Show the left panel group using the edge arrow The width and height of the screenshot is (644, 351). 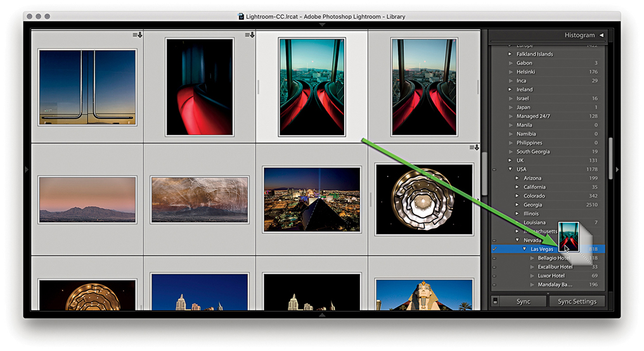point(27,169)
